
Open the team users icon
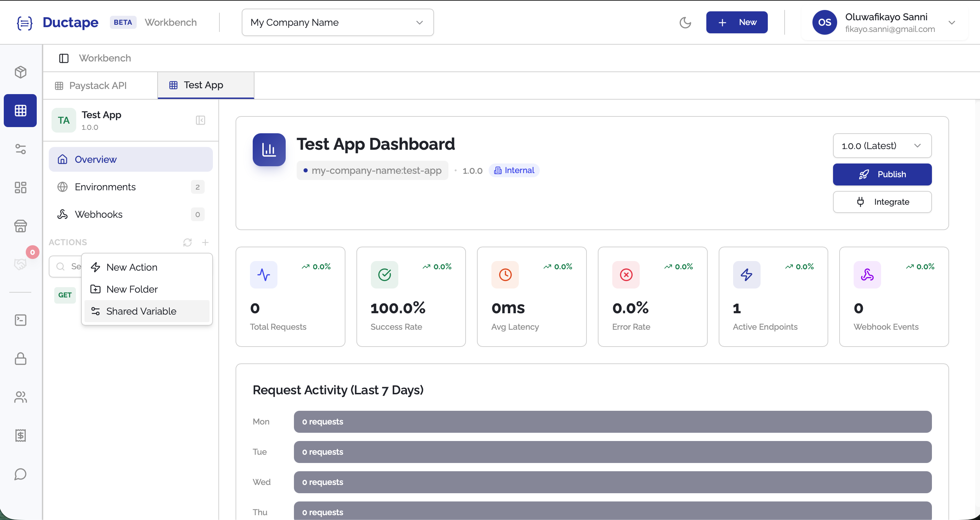(x=21, y=397)
